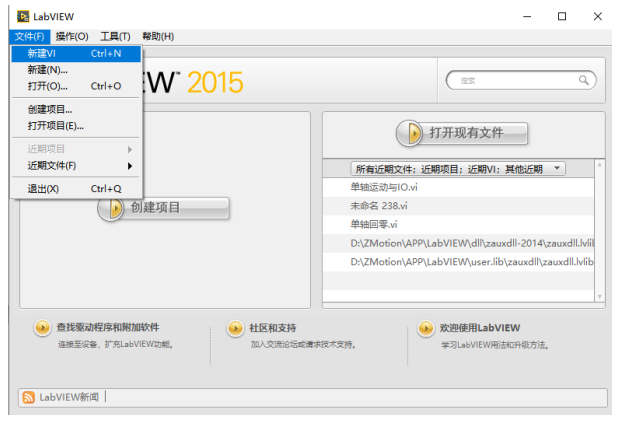Screen dimensions: 619x422
Task: Minimize the LabVIEW window
Action: (x=527, y=16)
